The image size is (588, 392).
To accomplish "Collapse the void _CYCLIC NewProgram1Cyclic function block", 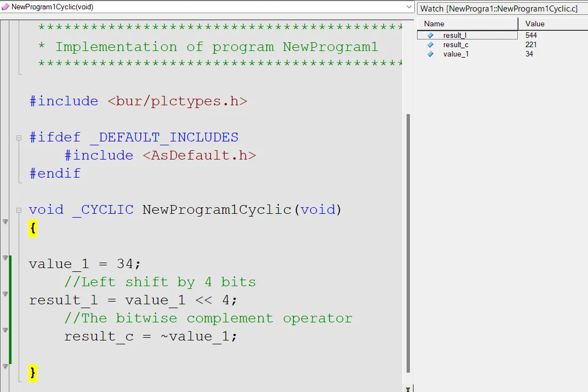I will pos(19,210).
